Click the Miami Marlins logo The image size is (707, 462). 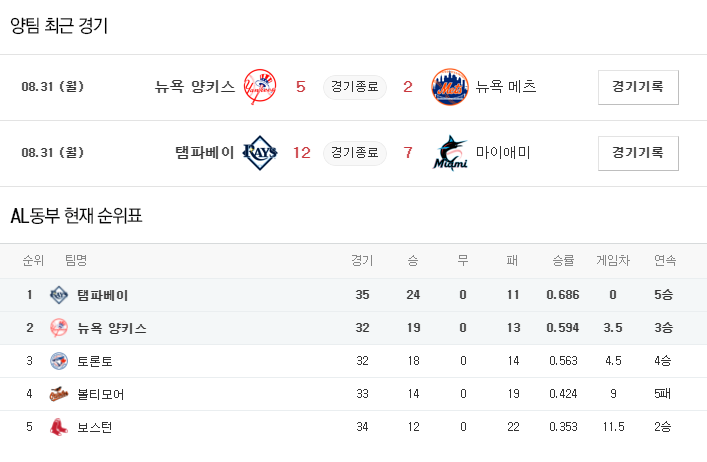pyautogui.click(x=449, y=153)
